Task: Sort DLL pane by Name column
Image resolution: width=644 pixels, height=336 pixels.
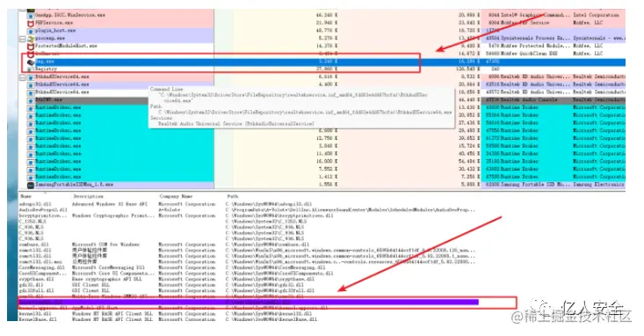Action: (25, 196)
